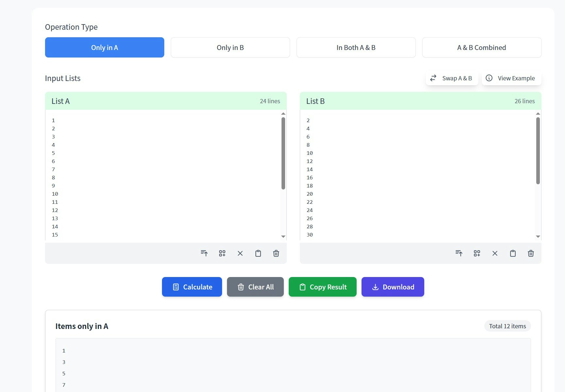Click the X icon under List A
Image resolution: width=565 pixels, height=392 pixels.
tap(240, 253)
